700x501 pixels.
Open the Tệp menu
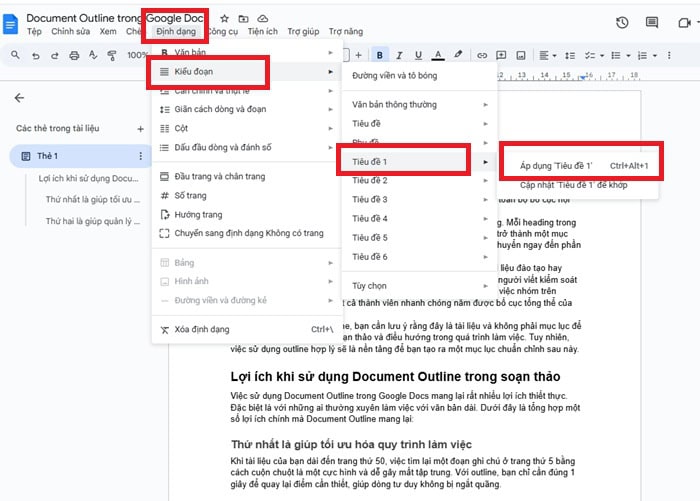[34, 31]
